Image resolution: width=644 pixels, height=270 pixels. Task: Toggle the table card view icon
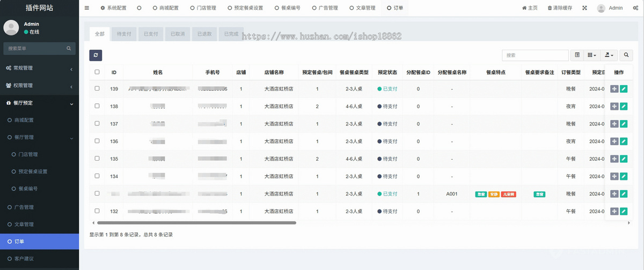click(x=577, y=55)
